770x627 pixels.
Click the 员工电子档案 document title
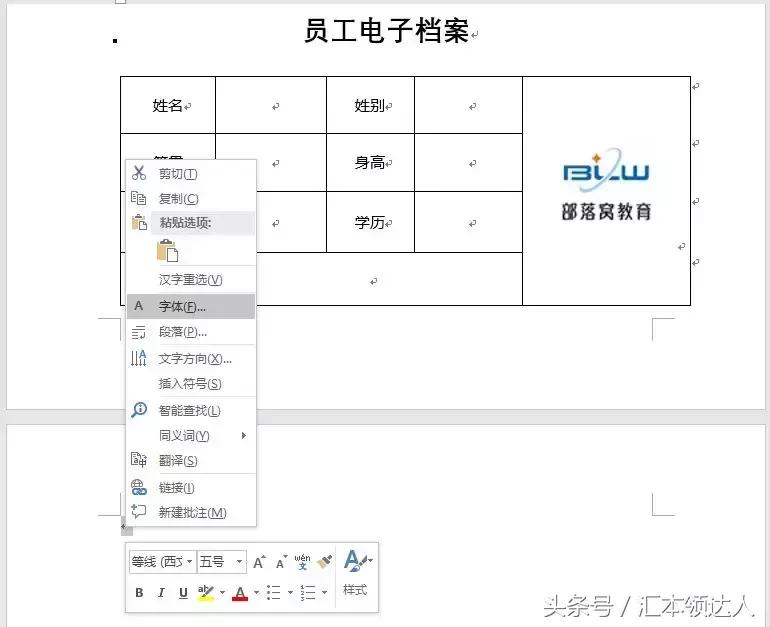[x=386, y=30]
